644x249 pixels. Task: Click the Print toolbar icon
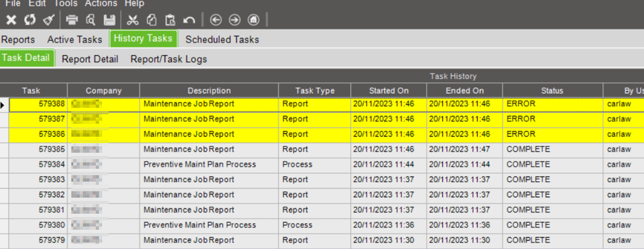coord(72,20)
